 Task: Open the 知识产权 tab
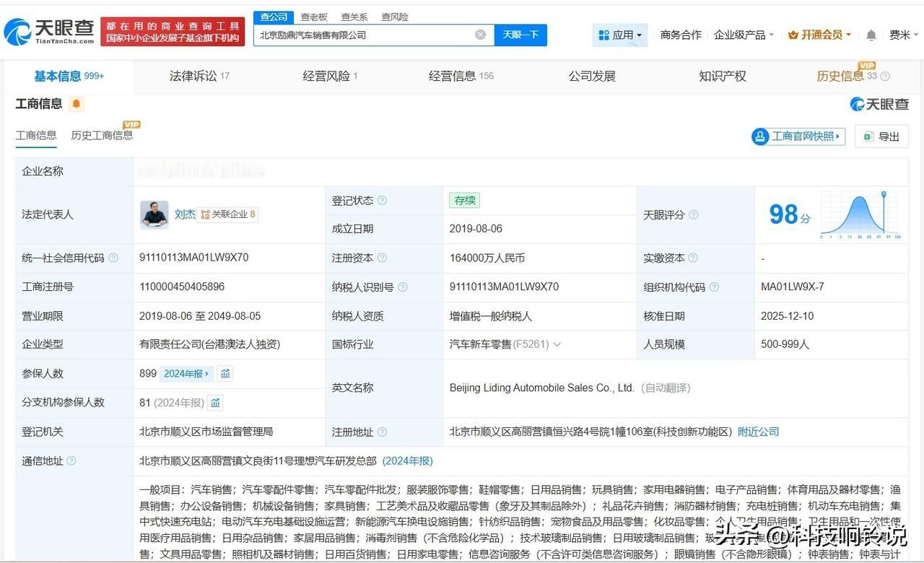click(x=723, y=77)
